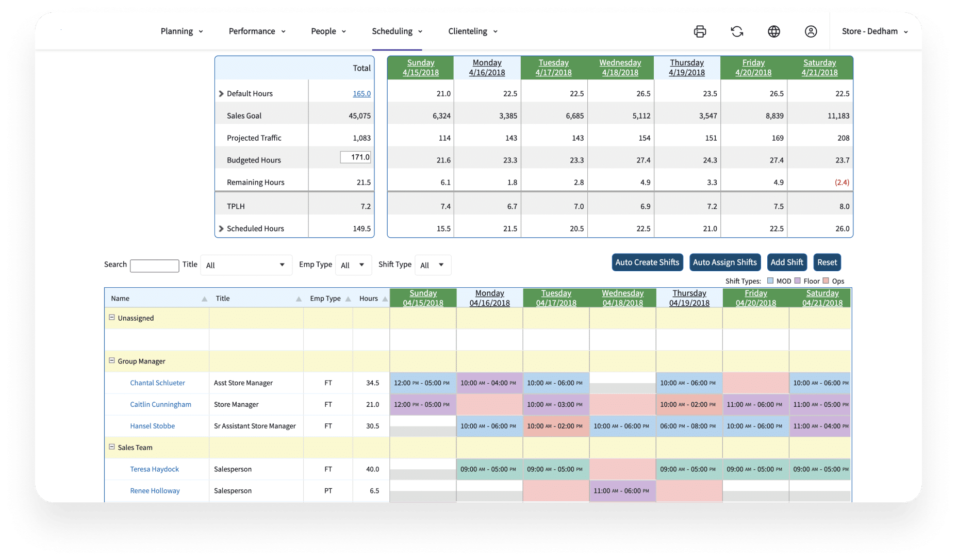Click the Search input field
This screenshot has height=560, width=957.
pos(154,266)
